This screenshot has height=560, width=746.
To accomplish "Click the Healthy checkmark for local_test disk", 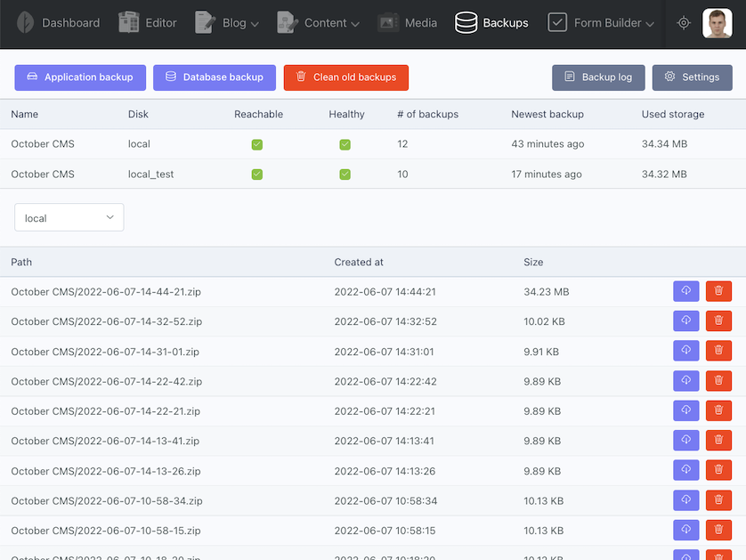I will tap(345, 174).
